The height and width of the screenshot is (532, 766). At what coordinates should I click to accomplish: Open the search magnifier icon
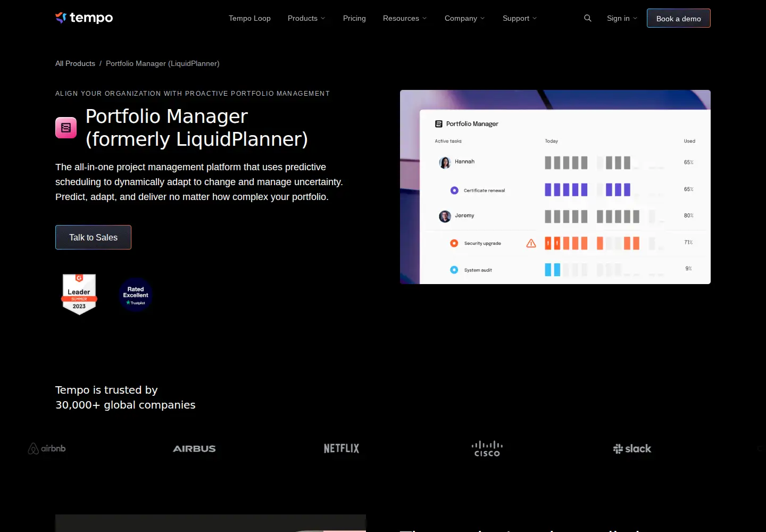(x=588, y=18)
